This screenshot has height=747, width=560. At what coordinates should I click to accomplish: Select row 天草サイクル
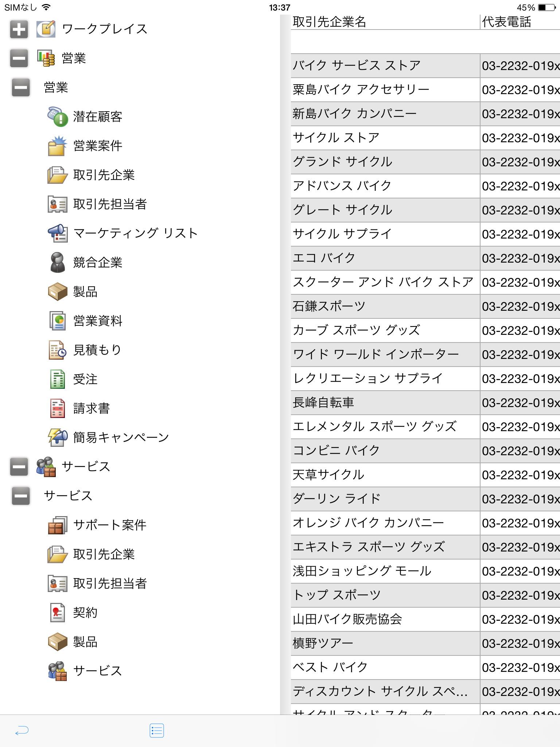coord(425,475)
